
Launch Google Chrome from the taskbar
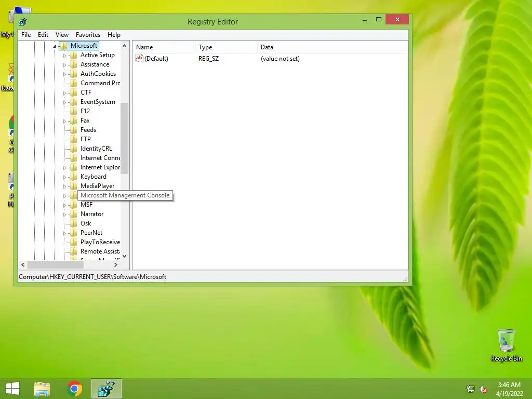pos(74,389)
